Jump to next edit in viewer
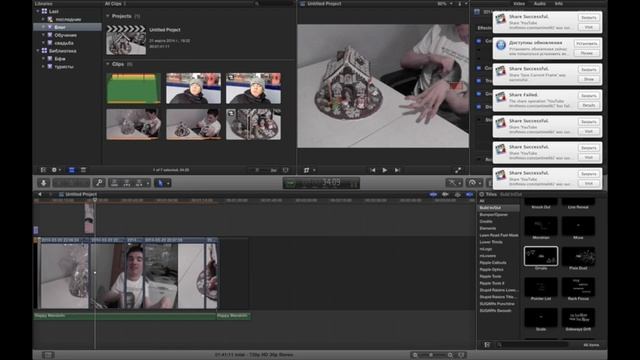 point(397,170)
